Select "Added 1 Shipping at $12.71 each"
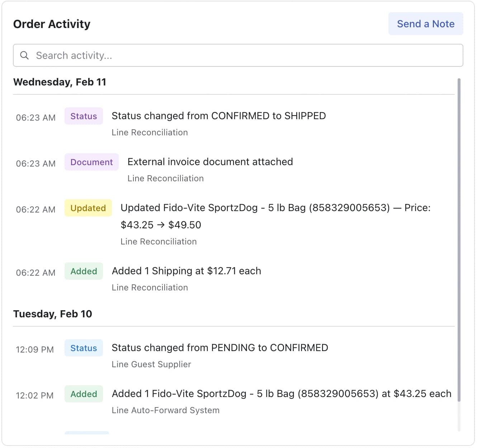Screen dimensions: 477x448 pyautogui.click(x=186, y=271)
